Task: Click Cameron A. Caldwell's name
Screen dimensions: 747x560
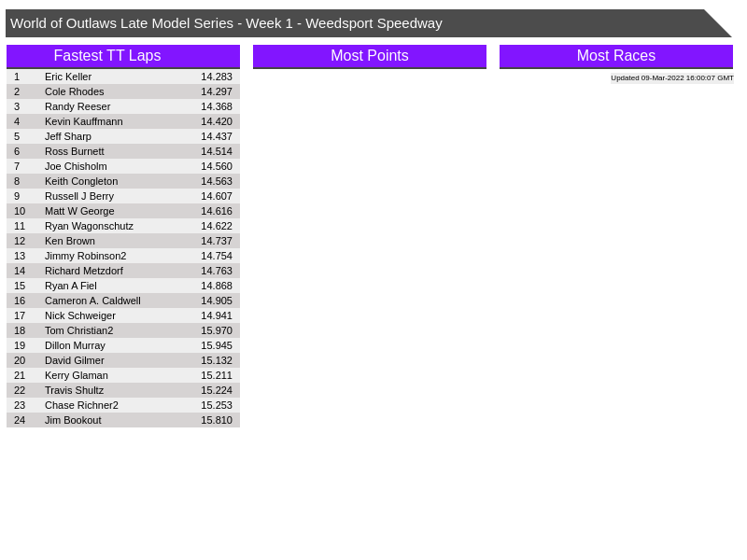Action: pos(92,301)
